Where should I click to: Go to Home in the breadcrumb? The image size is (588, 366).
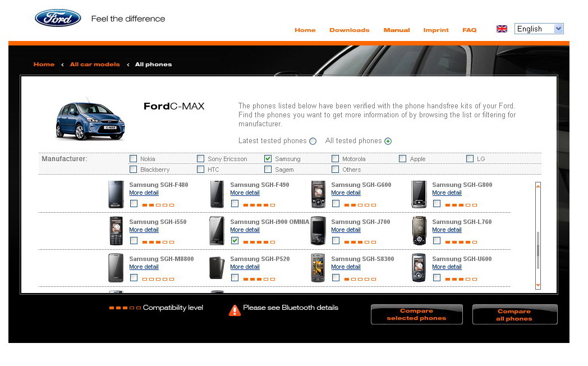[x=44, y=65]
